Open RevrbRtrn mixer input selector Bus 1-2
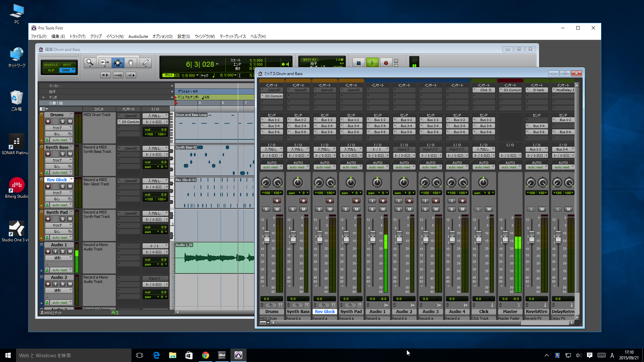Viewport: 644px width, 362px height. 537,149
